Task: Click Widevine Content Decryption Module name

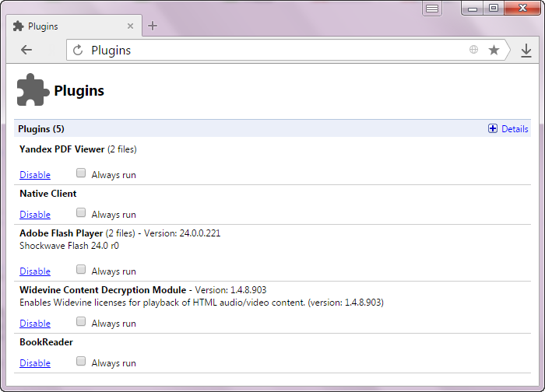Action: click(x=103, y=290)
